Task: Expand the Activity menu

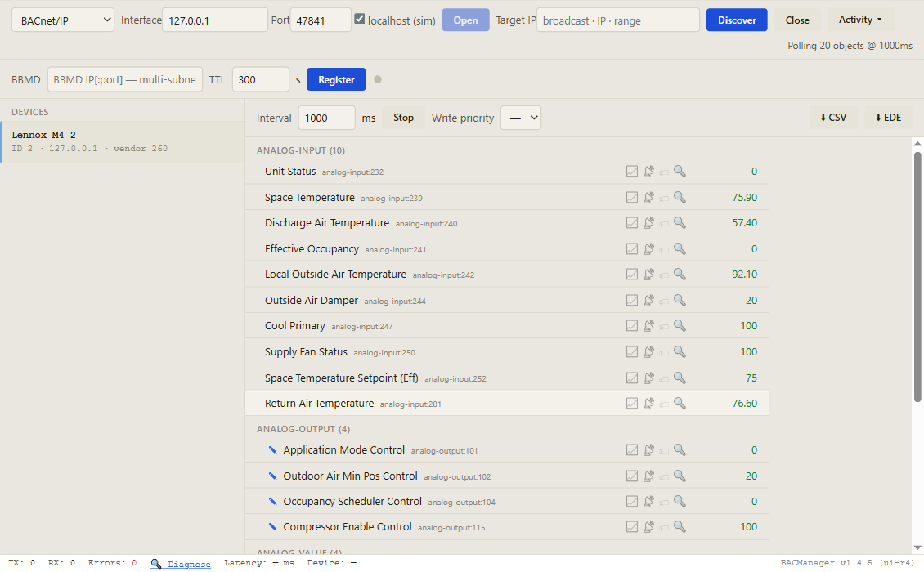Action: (860, 20)
